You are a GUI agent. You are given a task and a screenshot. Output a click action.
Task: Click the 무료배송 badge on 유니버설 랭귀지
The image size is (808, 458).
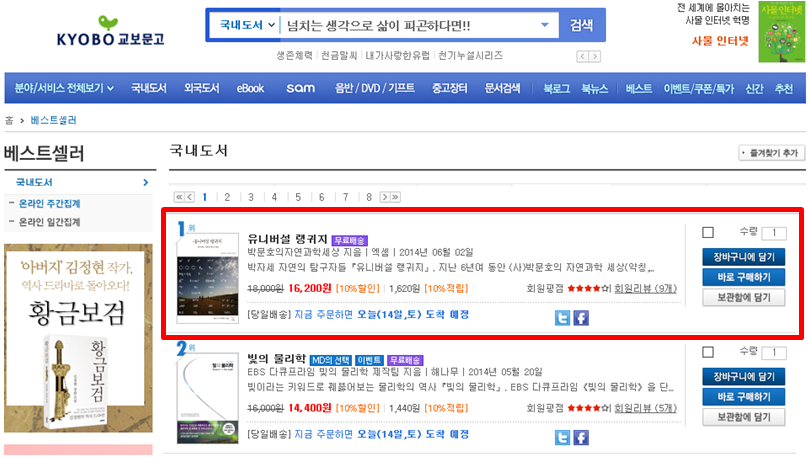[x=349, y=240]
